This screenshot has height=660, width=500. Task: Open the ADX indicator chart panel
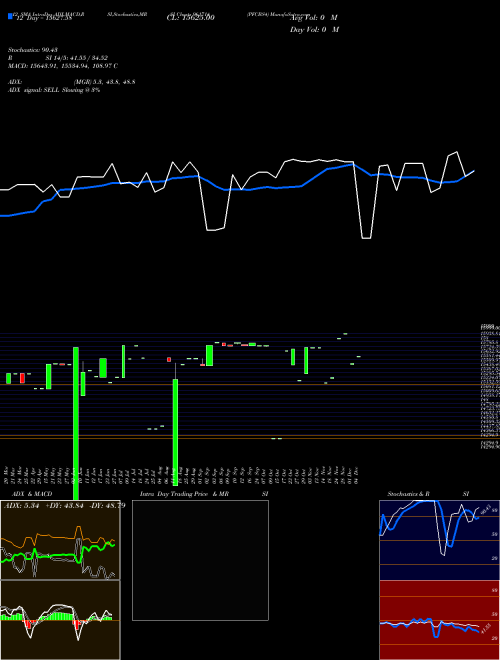pos(60,540)
